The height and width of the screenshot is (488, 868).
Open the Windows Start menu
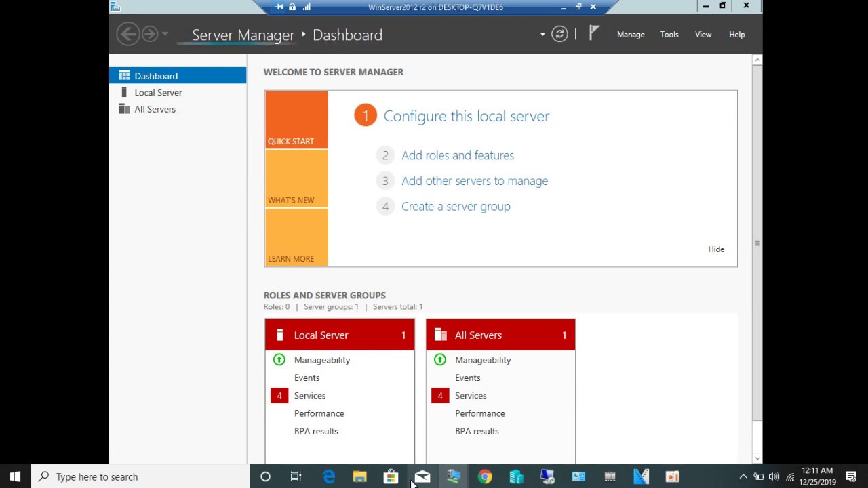point(15,476)
